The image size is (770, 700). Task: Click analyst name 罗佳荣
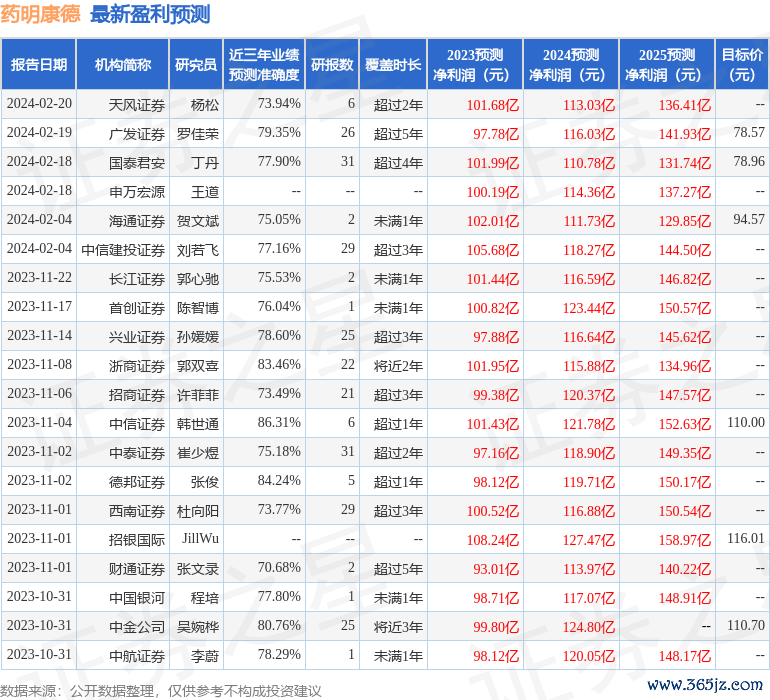pyautogui.click(x=198, y=134)
